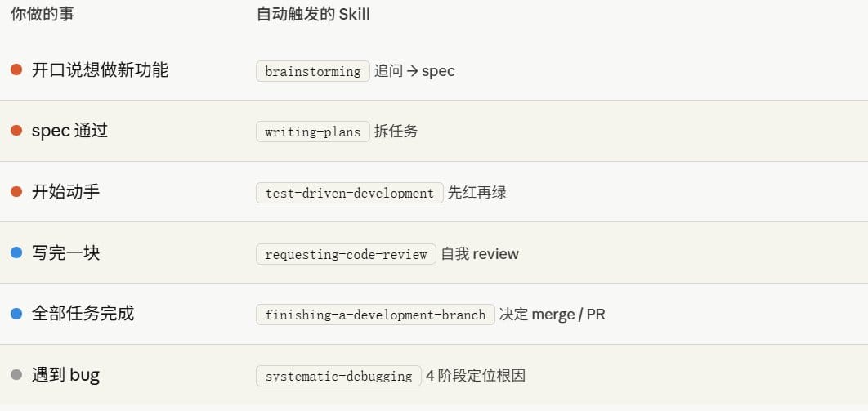Click the test-driven-development code tag

[350, 193]
